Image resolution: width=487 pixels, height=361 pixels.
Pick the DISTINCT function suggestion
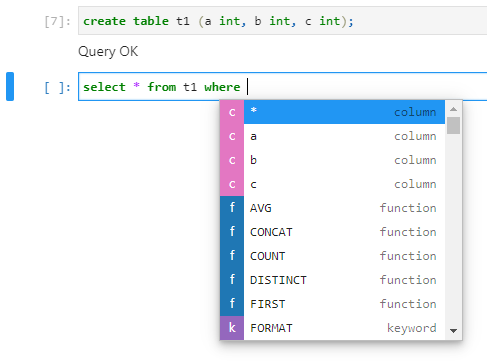[x=332, y=280]
